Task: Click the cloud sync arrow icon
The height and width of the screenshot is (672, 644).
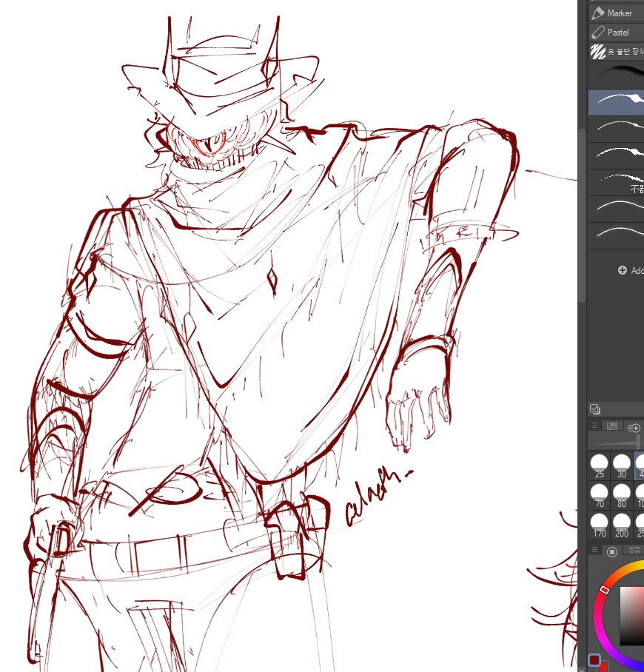Action: click(634, 427)
